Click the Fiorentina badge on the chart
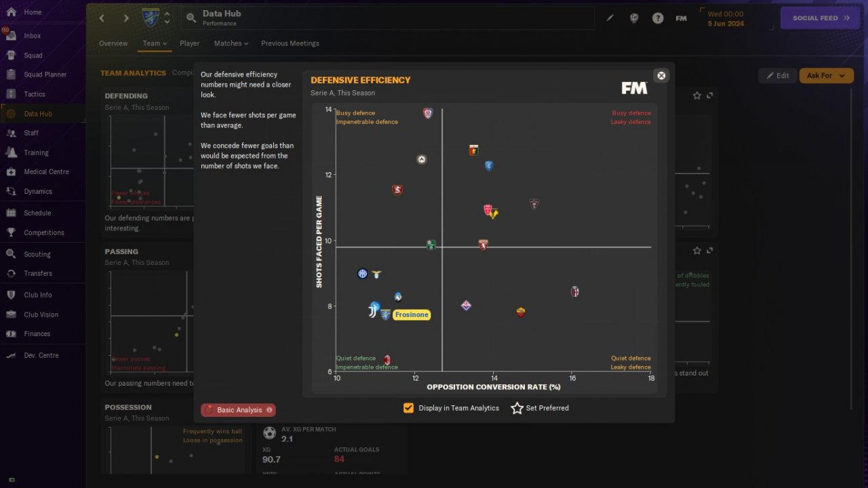Viewport: 868px width, 488px height. (466, 306)
